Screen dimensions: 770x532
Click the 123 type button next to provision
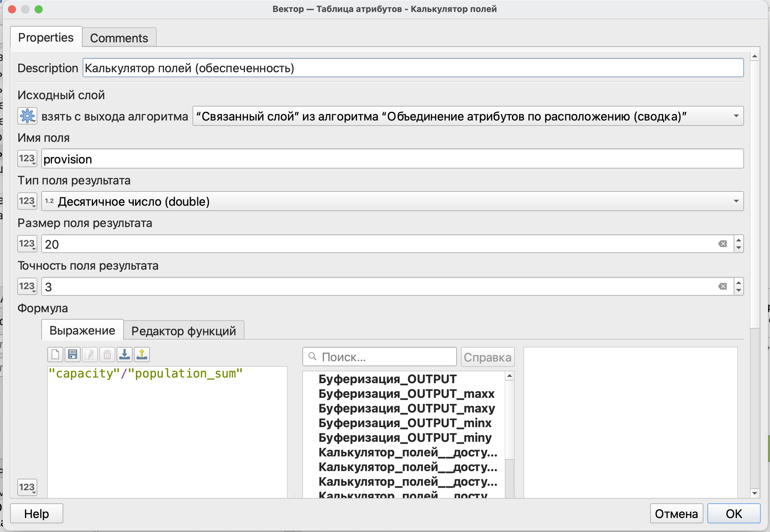pyautogui.click(x=27, y=159)
